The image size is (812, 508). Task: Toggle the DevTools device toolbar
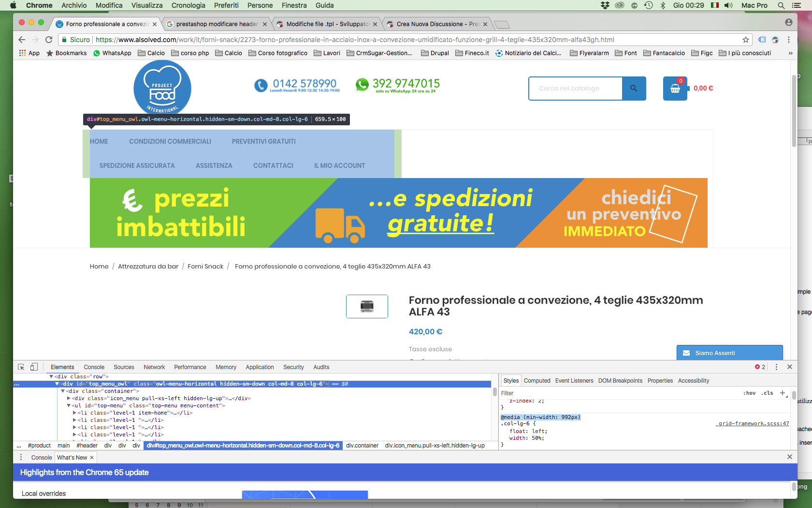(34, 367)
